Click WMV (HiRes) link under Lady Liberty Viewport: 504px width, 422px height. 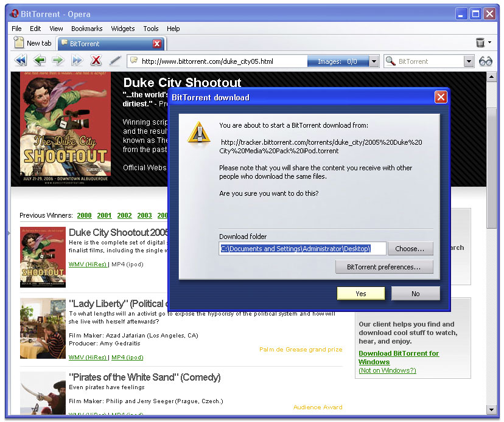pos(88,357)
